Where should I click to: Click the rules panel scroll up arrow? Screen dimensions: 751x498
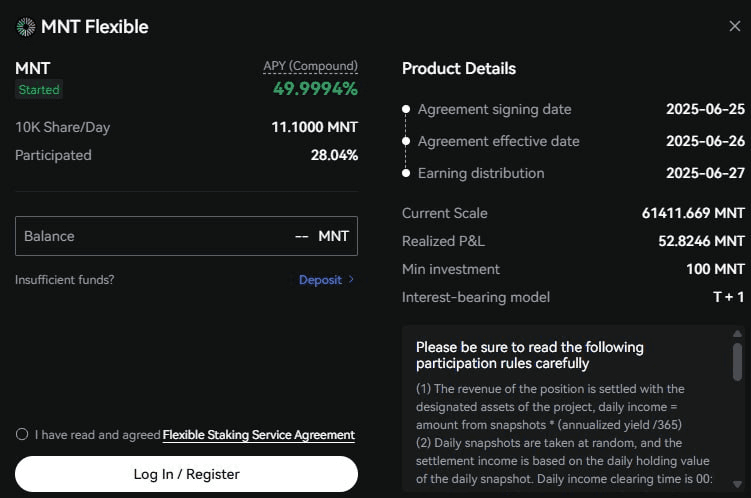737,334
